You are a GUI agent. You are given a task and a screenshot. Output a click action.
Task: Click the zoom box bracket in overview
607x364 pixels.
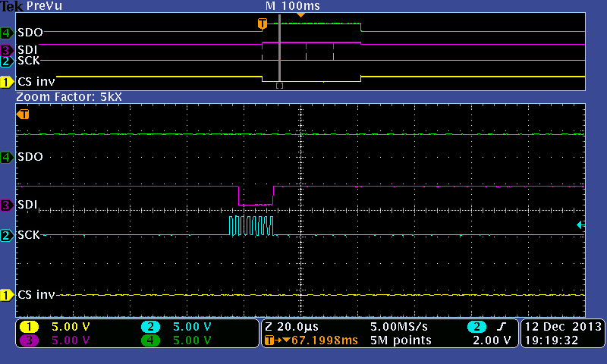pyautogui.click(x=279, y=86)
